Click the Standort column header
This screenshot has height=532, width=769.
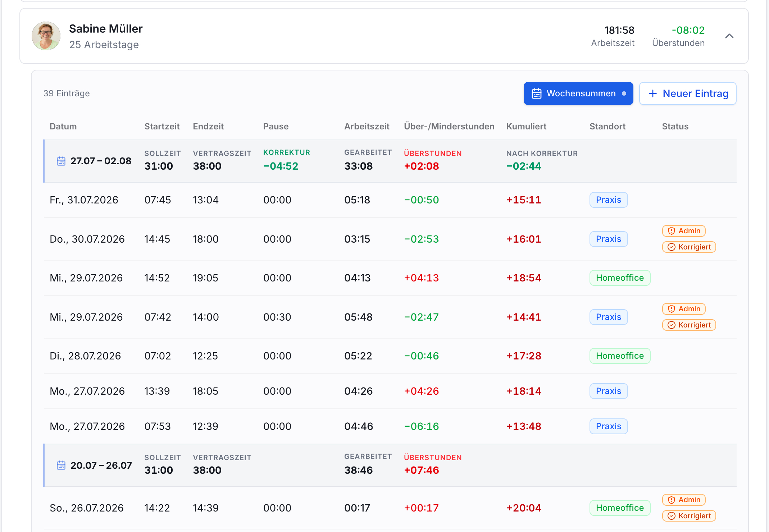click(608, 127)
